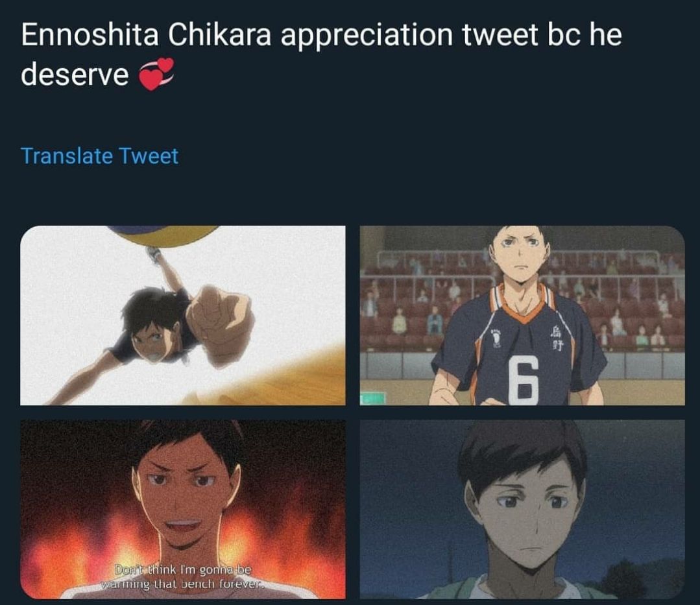The height and width of the screenshot is (605, 700).
Task: Click the revolving hearts emoji
Action: point(156,74)
